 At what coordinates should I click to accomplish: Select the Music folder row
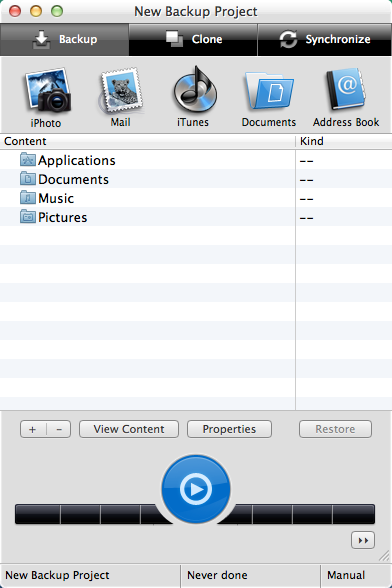pos(196,198)
